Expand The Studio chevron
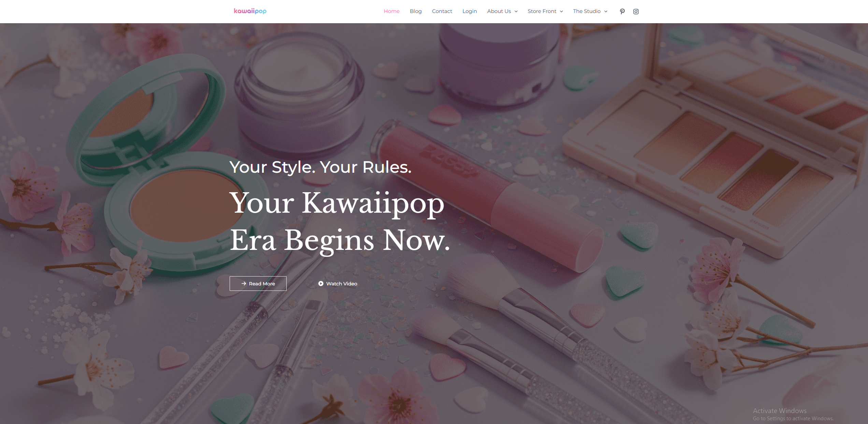This screenshot has height=424, width=868. [x=606, y=12]
